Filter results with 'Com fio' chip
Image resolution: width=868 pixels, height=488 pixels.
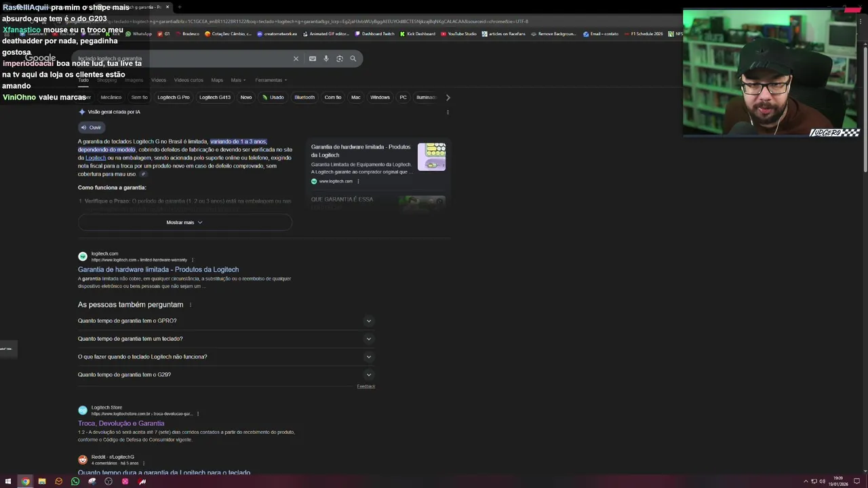pyautogui.click(x=333, y=97)
